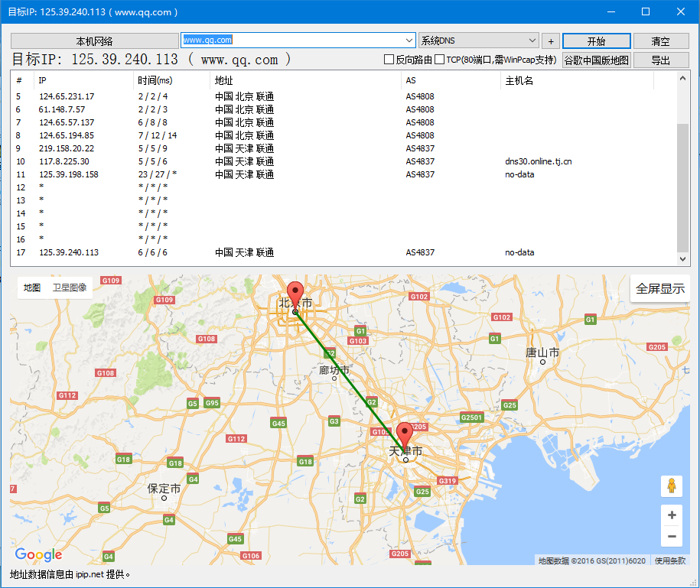Click the G319 highway shield on map

coord(448,480)
